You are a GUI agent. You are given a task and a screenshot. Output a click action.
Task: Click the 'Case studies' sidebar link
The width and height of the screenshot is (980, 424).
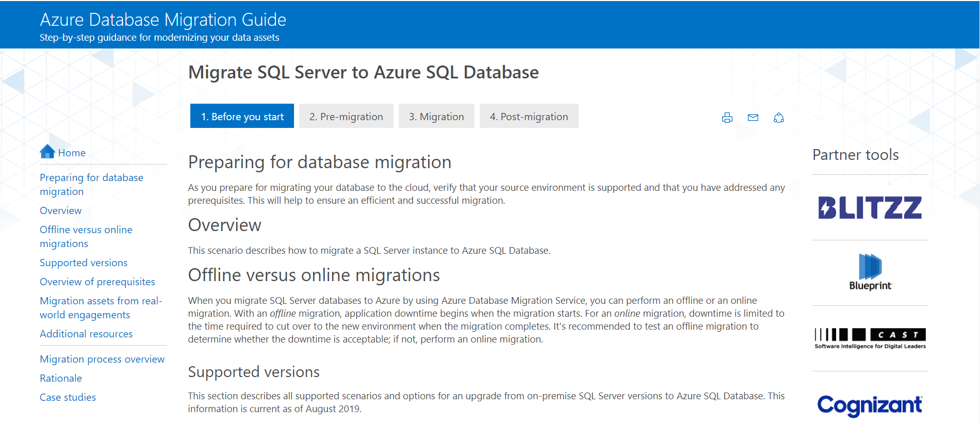pos(68,397)
